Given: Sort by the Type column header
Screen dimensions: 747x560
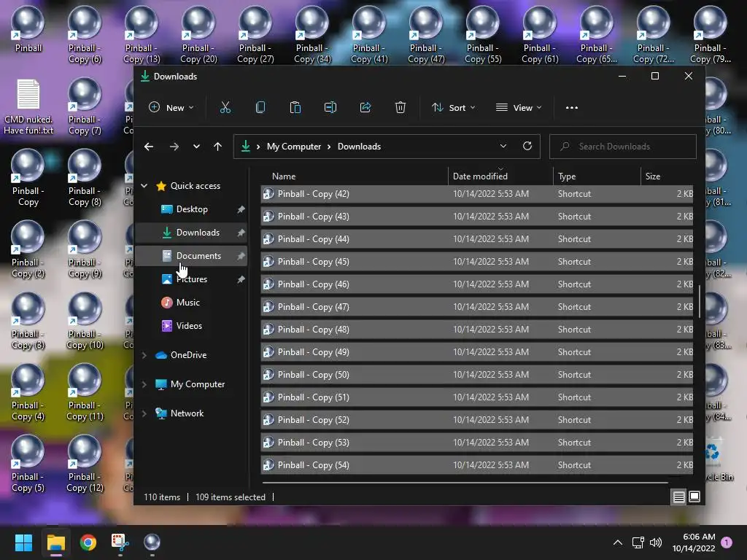Looking at the screenshot, I should point(597,176).
